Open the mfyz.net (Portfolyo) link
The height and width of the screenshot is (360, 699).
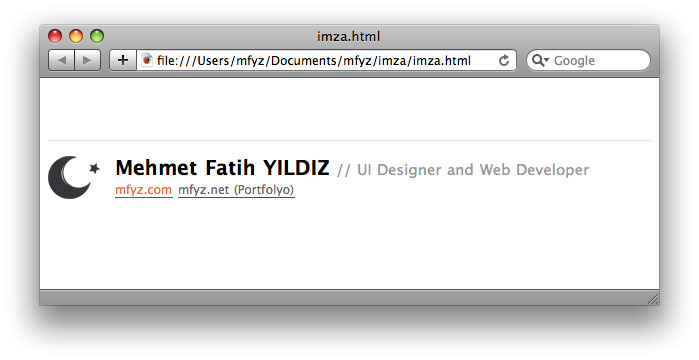[236, 190]
